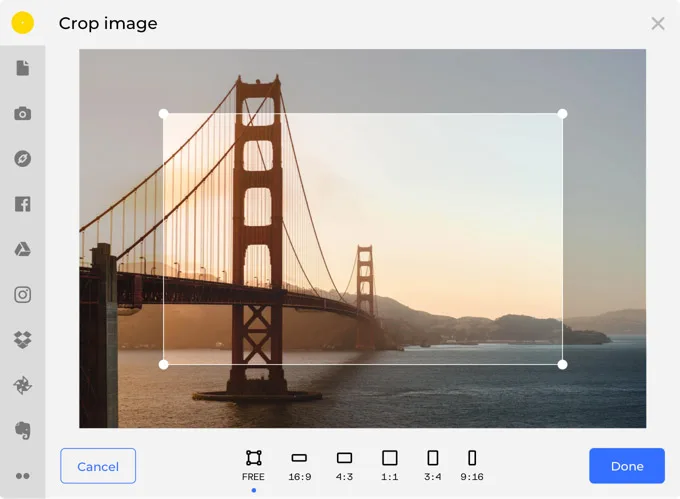Pick the 9:16 vertical crop preset
Image resolution: width=680 pixels, height=499 pixels.
pyautogui.click(x=472, y=465)
